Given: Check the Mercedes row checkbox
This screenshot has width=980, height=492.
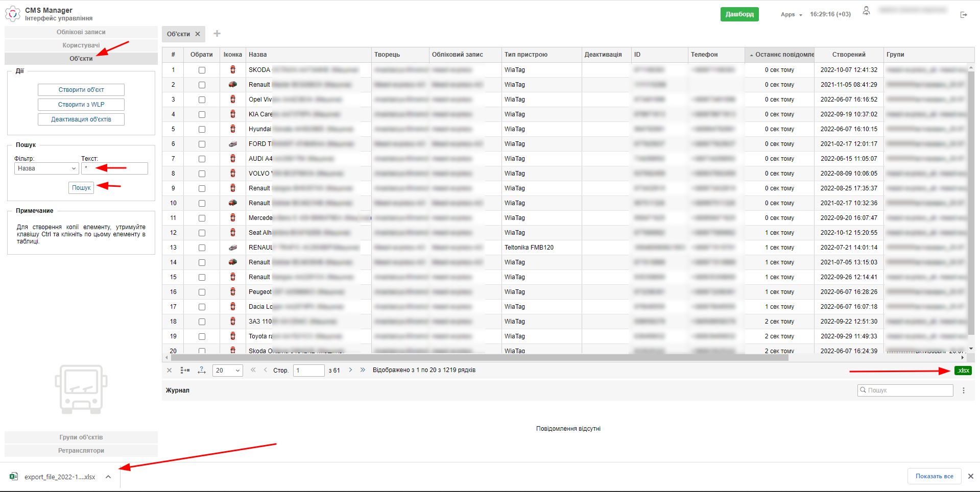Looking at the screenshot, I should point(202,218).
